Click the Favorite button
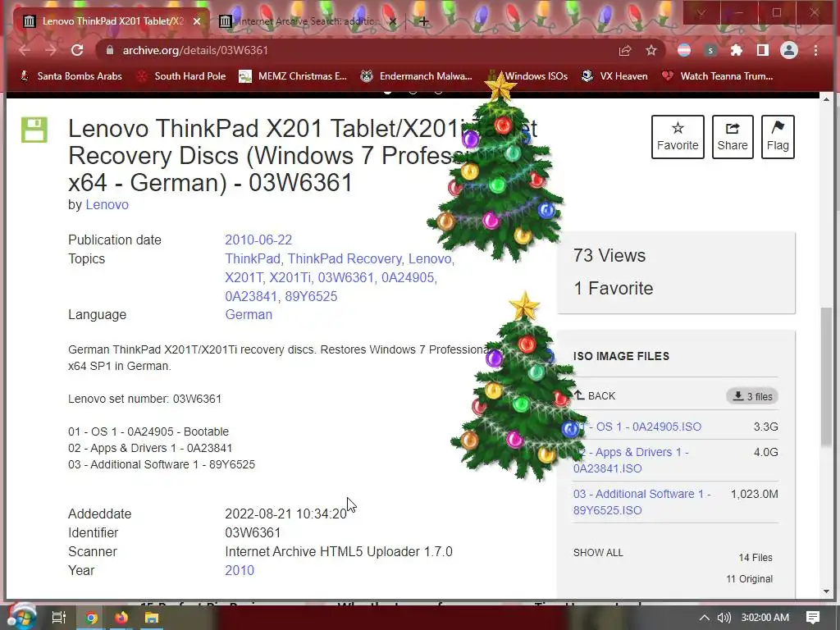The width and height of the screenshot is (840, 630). (678, 137)
